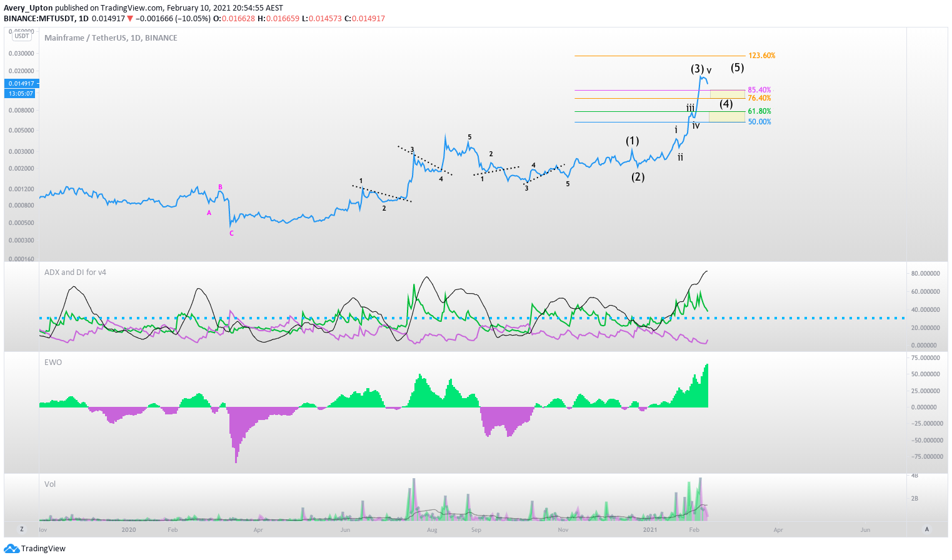Screen dimensions: 952x560
Task: Click the upper yellow target box near 85.40%
Action: 728,94
